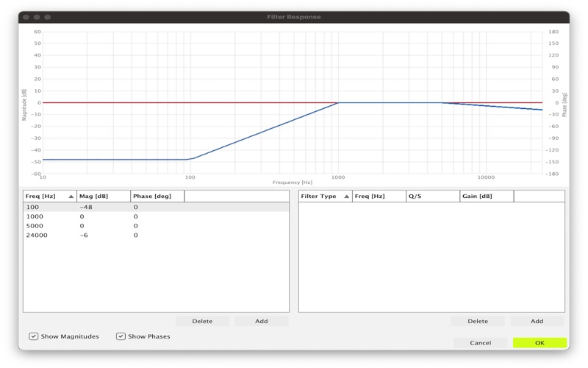Click the Phase [deg] axis label
Image resolution: width=588 pixels, height=368 pixels.
tap(564, 105)
